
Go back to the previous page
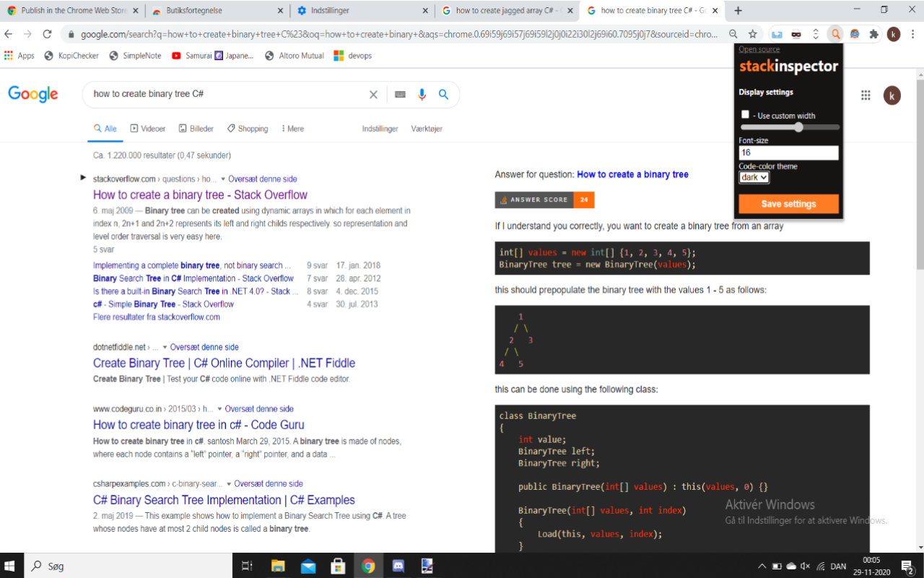(9, 34)
